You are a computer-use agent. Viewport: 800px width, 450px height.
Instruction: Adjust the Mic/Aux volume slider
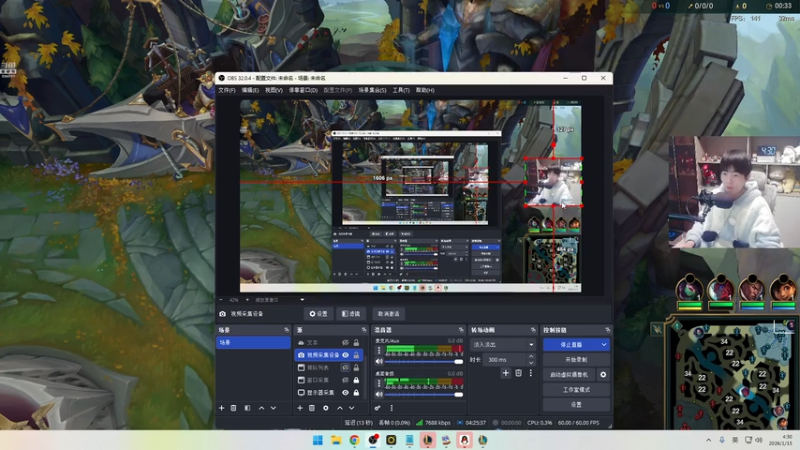pyautogui.click(x=424, y=361)
